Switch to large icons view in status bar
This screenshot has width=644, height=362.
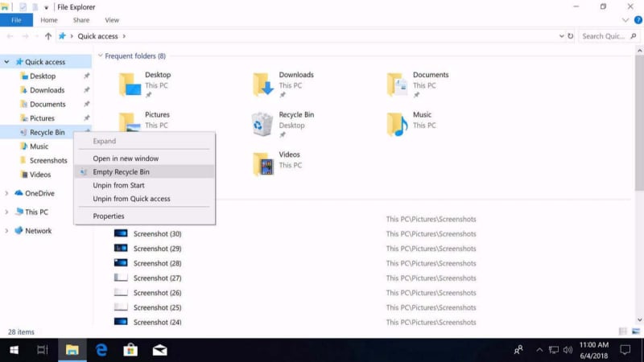636,331
